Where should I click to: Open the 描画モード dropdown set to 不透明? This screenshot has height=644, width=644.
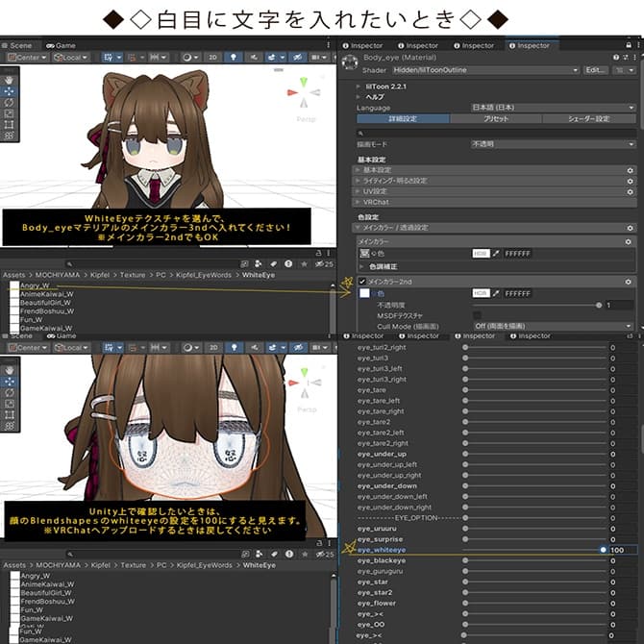554,144
